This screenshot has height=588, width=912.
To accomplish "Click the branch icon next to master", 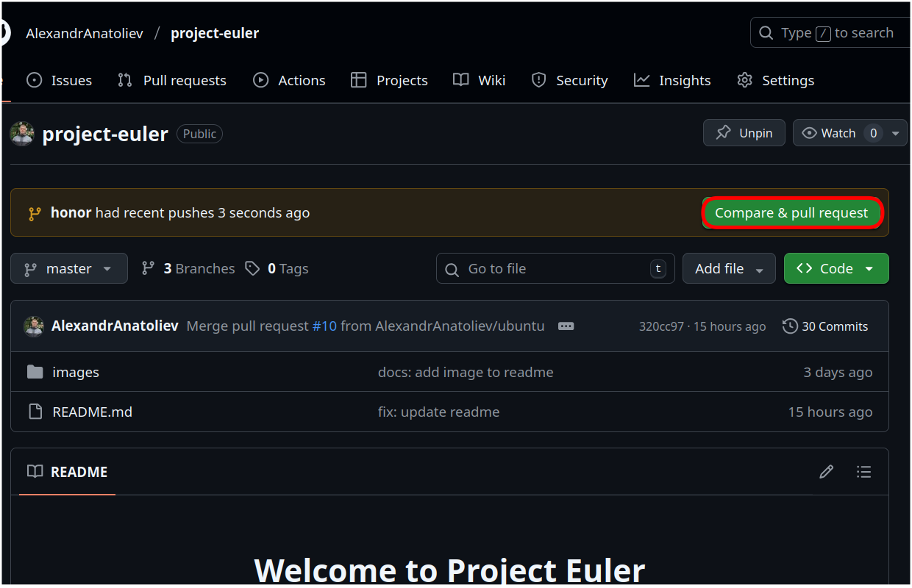I will click(29, 268).
